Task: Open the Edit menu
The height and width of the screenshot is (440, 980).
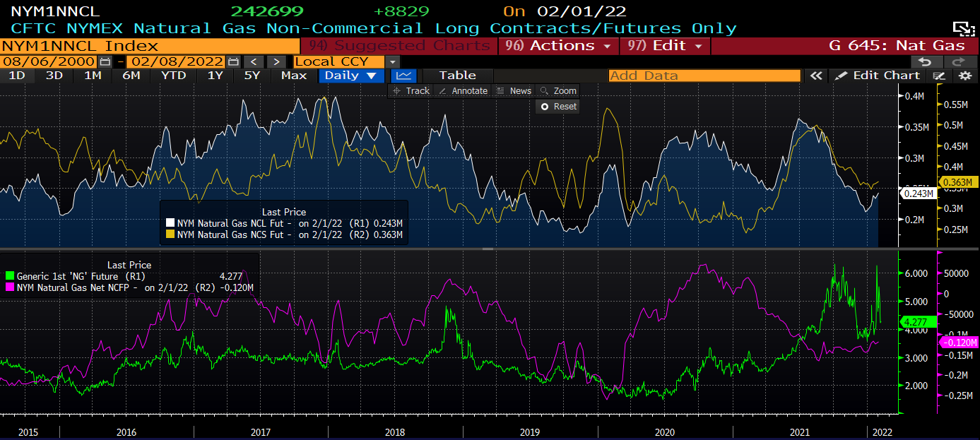Action: pos(664,46)
